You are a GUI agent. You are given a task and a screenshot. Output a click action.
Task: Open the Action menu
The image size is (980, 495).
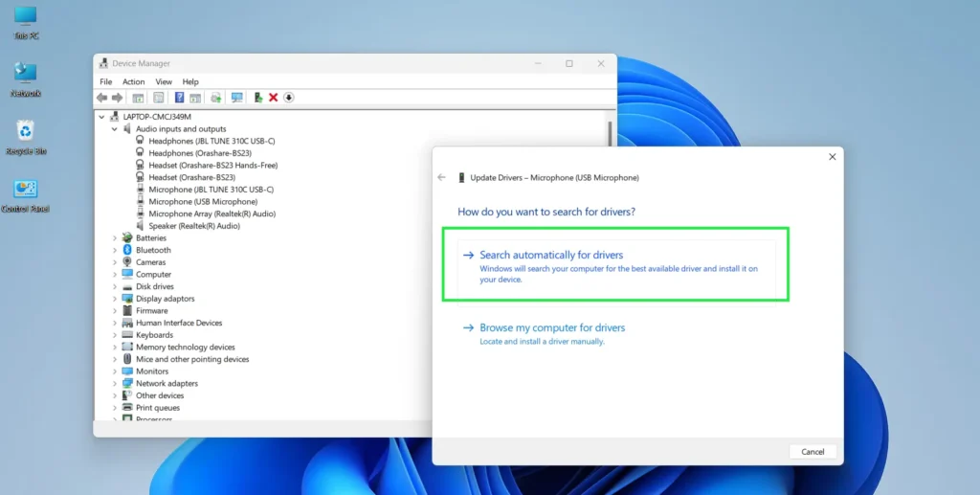coord(133,82)
